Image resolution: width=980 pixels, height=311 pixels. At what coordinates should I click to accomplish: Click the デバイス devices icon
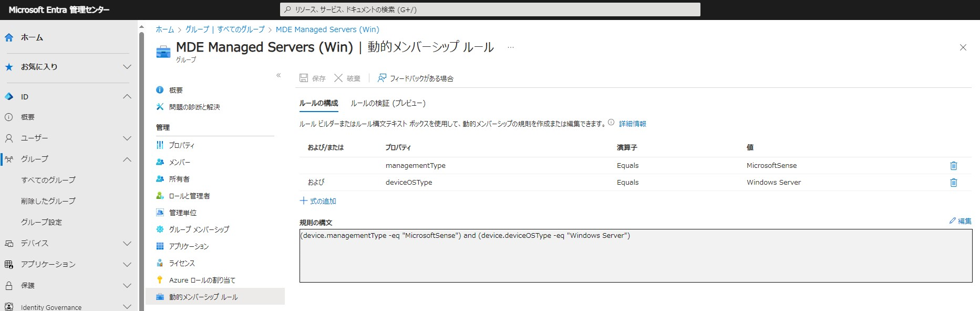point(9,243)
